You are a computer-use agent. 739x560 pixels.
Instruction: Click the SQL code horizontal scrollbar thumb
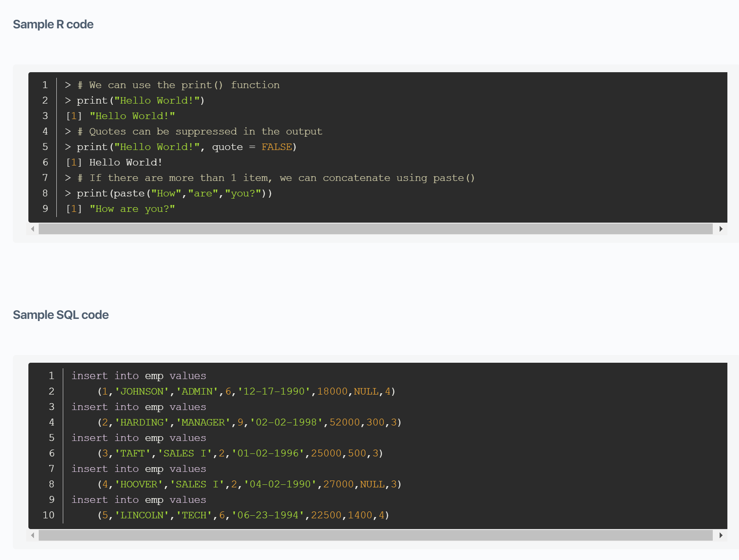[x=376, y=535]
